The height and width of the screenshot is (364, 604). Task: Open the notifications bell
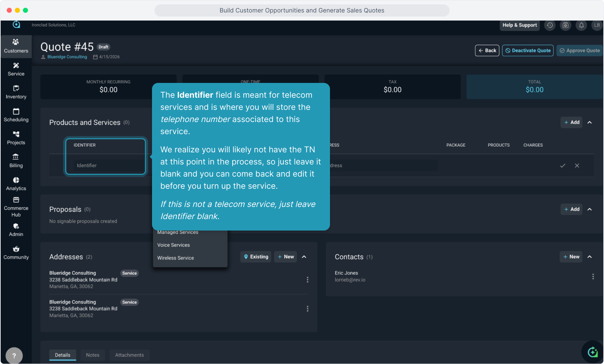581,25
